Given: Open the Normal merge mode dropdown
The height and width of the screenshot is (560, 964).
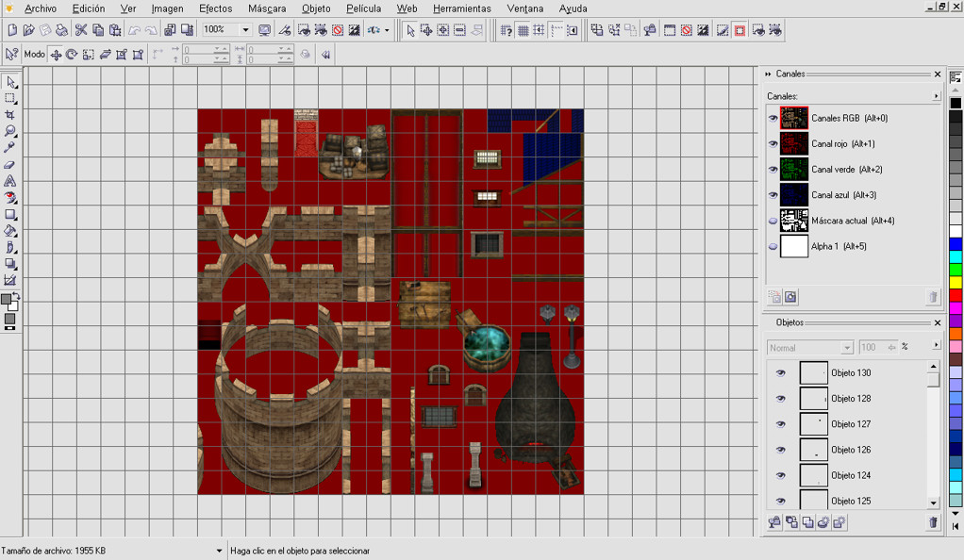Looking at the screenshot, I should click(847, 348).
